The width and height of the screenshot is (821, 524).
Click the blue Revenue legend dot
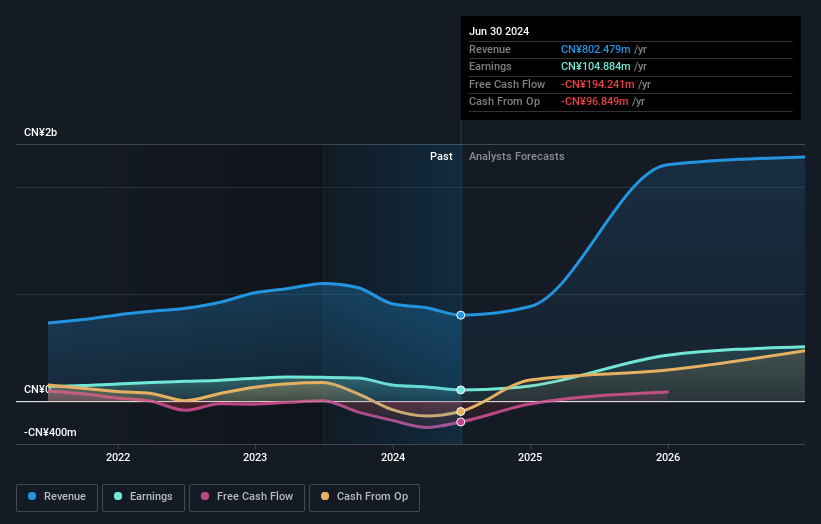click(32, 496)
